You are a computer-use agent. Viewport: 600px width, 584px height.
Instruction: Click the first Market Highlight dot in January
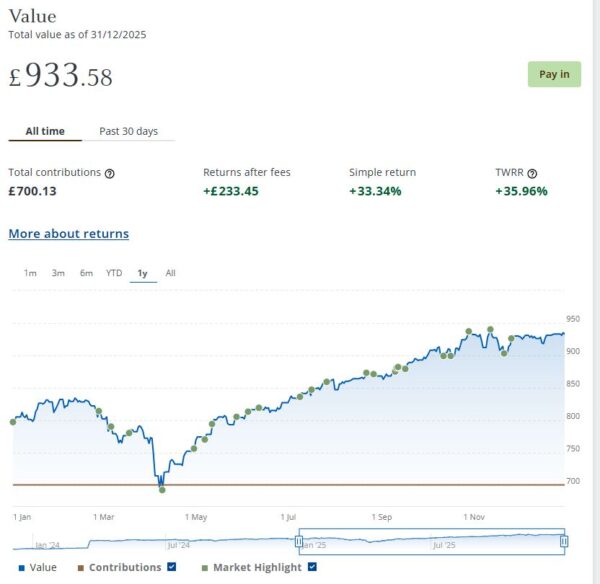click(x=13, y=421)
